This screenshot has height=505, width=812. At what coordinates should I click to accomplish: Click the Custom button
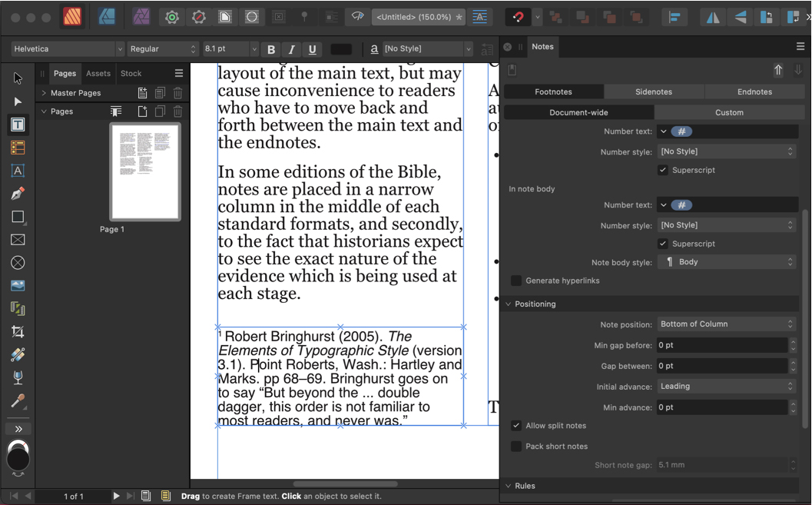click(729, 112)
